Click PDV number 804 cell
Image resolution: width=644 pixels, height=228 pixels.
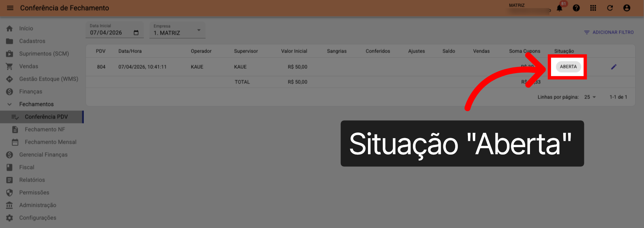pos(101,67)
